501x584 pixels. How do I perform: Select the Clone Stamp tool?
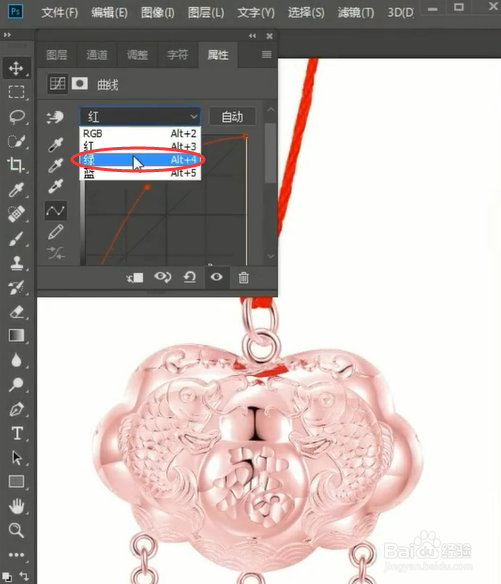tap(16, 263)
